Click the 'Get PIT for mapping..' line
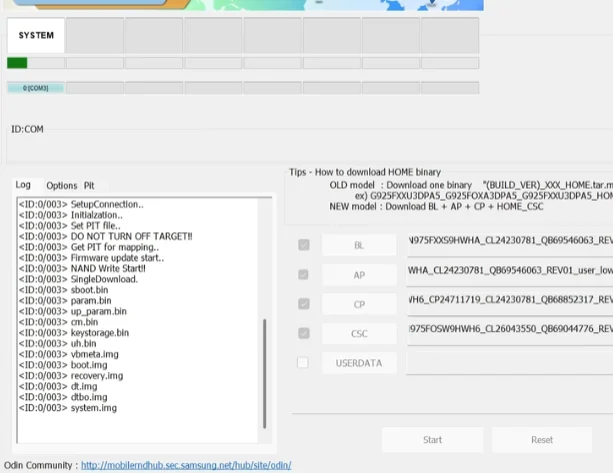 pyautogui.click(x=89, y=247)
